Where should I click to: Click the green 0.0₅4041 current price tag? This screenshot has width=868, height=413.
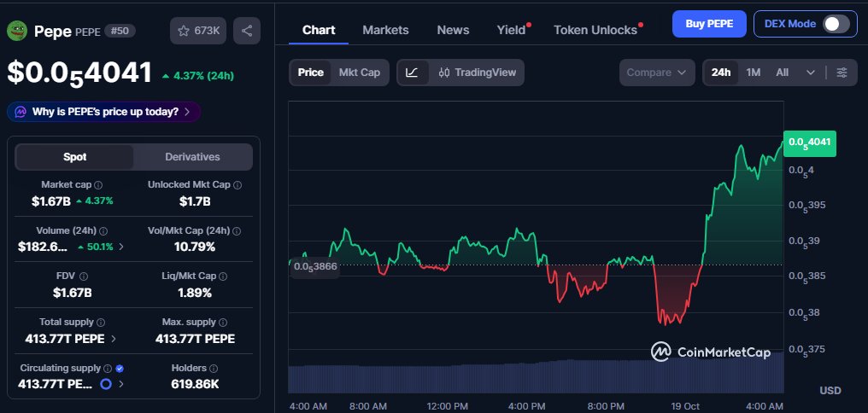click(809, 143)
